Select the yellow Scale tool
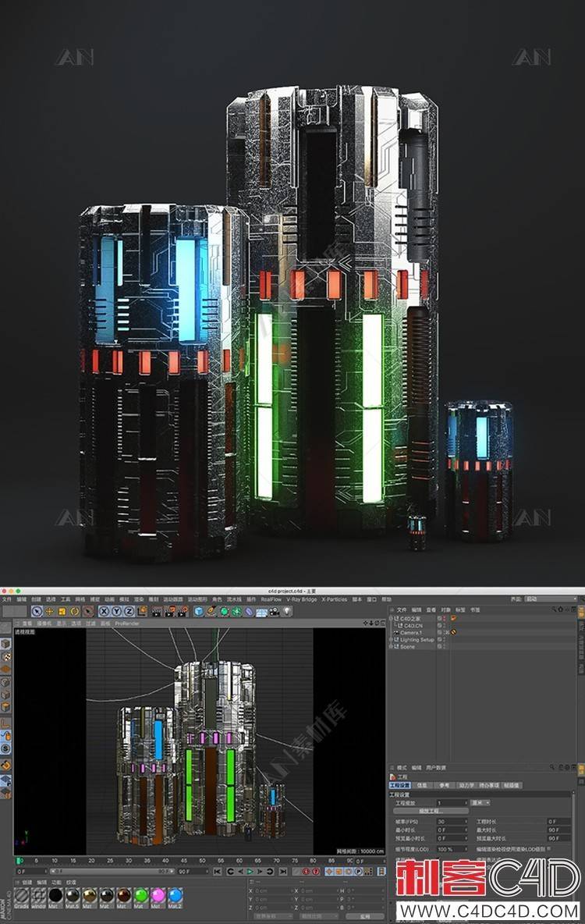This screenshot has height=924, width=585. click(x=62, y=612)
